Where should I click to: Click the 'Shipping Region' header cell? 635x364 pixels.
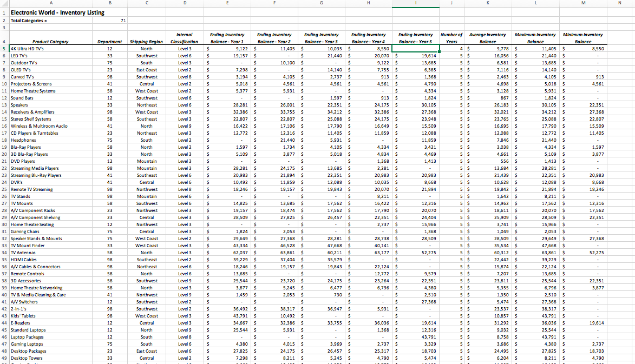tap(147, 38)
